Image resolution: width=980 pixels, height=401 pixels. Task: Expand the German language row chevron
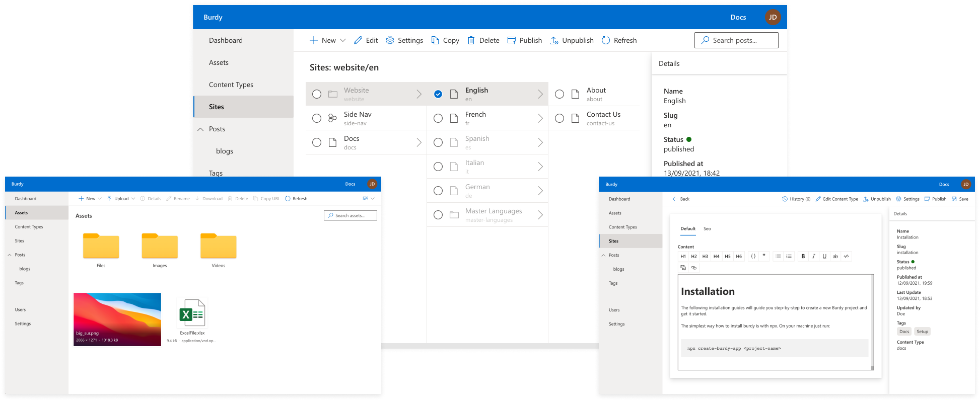(540, 191)
